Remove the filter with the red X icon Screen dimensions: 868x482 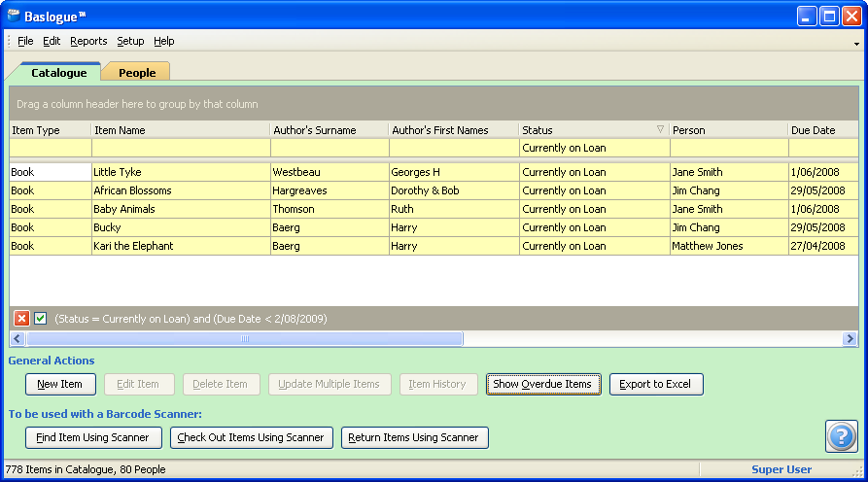(x=21, y=318)
